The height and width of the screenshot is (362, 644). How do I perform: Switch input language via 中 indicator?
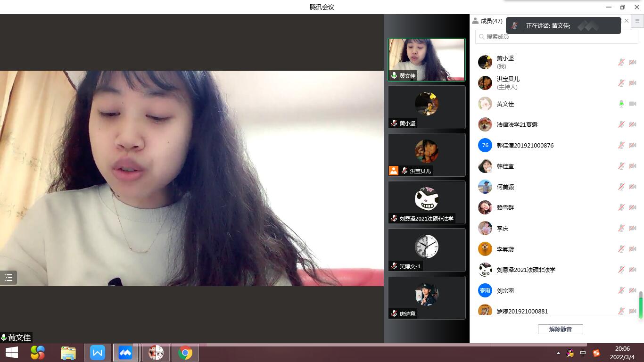click(x=583, y=353)
